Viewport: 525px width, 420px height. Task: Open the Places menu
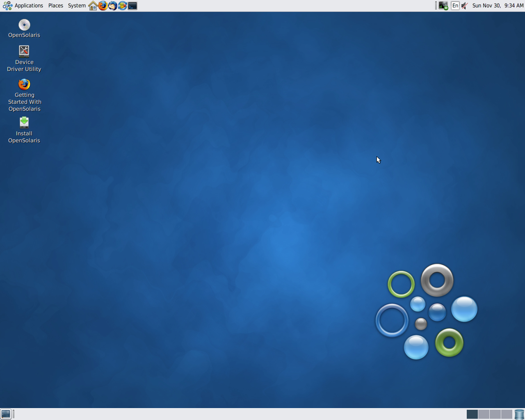tap(55, 5)
